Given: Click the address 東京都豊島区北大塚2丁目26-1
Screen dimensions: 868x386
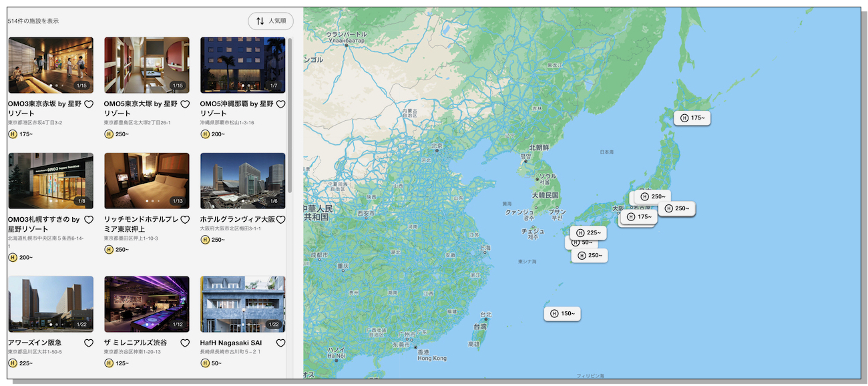Looking at the screenshot, I should tap(138, 123).
